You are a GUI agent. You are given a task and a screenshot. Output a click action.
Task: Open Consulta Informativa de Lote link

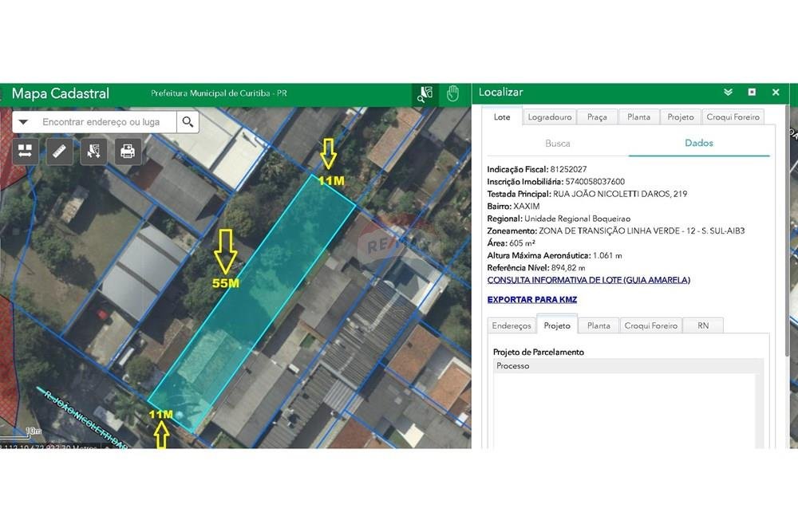pos(588,280)
